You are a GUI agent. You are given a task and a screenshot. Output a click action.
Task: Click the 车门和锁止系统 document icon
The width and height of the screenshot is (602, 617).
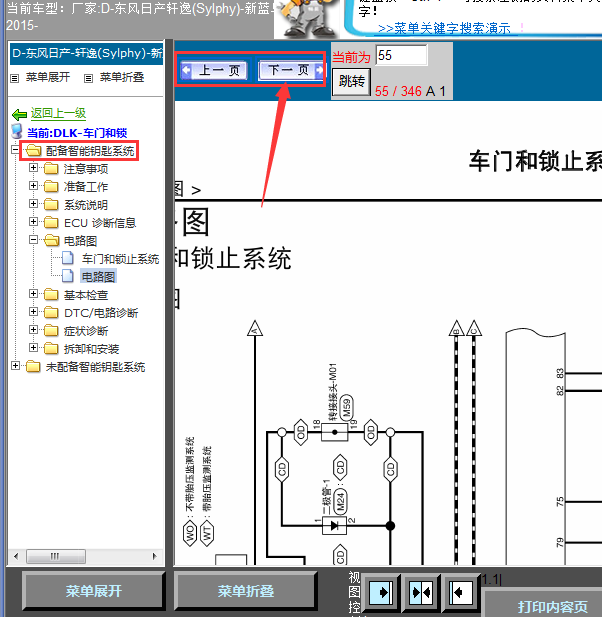pos(68,258)
